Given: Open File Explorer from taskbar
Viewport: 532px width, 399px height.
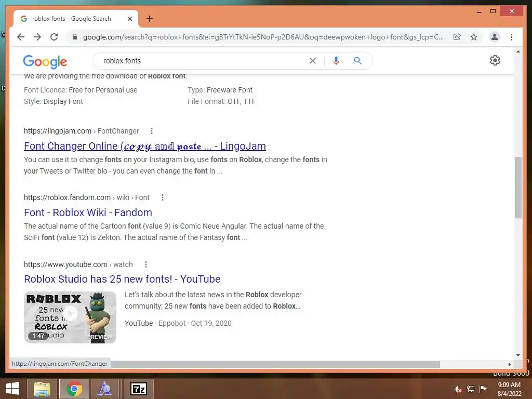Looking at the screenshot, I should point(42,389).
